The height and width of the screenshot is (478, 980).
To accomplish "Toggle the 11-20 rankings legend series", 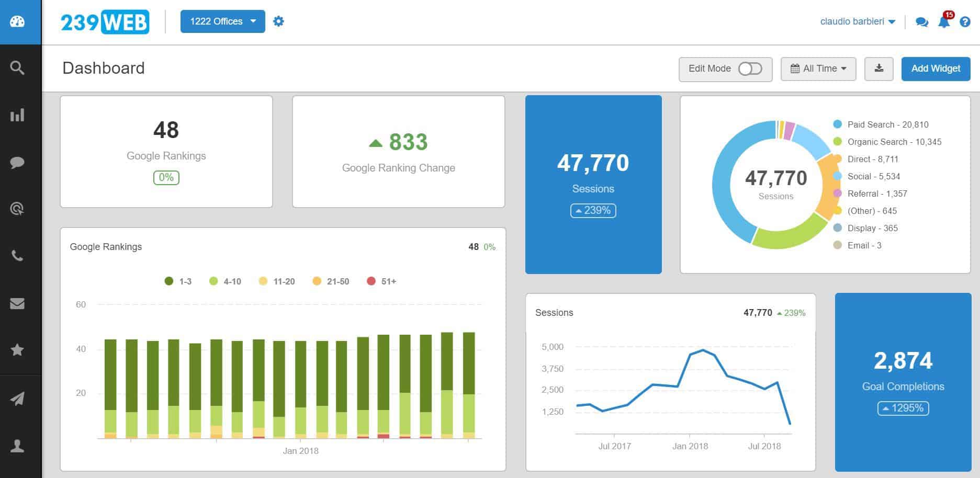I will pos(277,281).
